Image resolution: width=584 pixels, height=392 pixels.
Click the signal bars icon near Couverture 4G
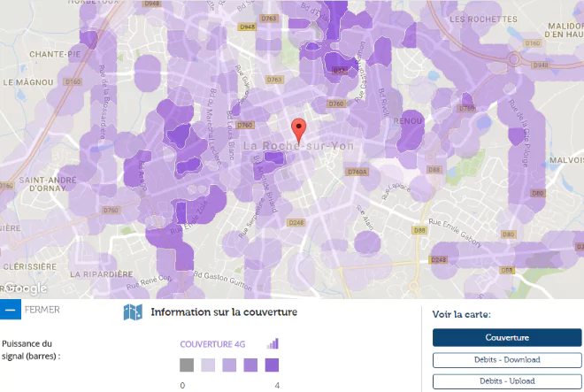coord(273,343)
